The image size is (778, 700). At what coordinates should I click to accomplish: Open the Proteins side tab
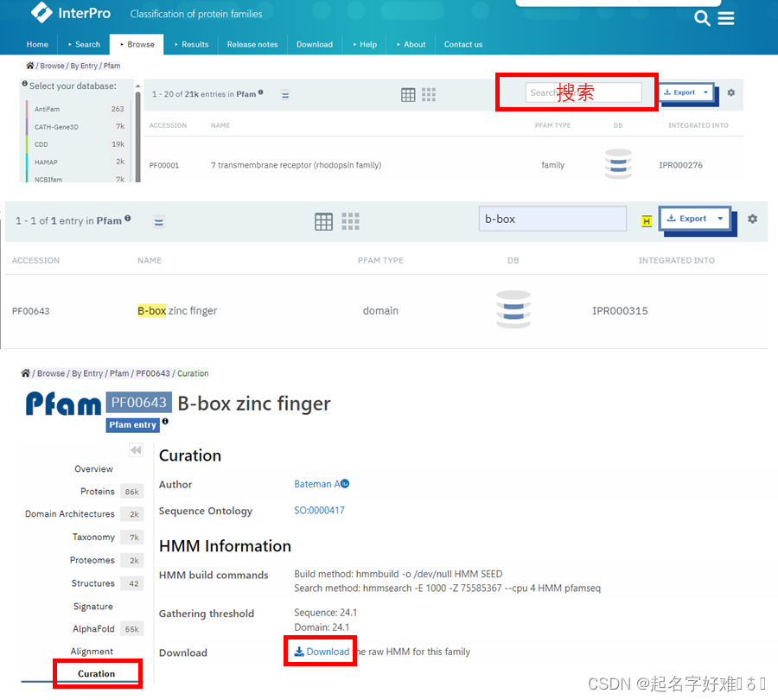click(97, 491)
